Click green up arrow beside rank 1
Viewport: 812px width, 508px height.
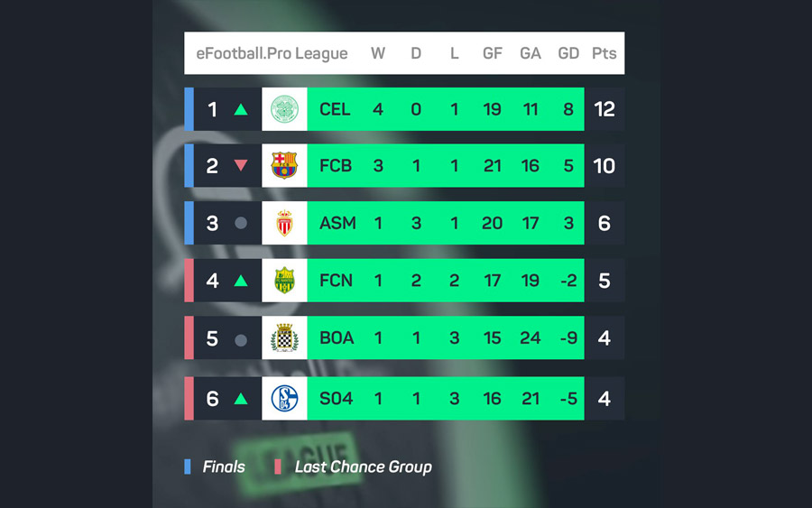(240, 109)
